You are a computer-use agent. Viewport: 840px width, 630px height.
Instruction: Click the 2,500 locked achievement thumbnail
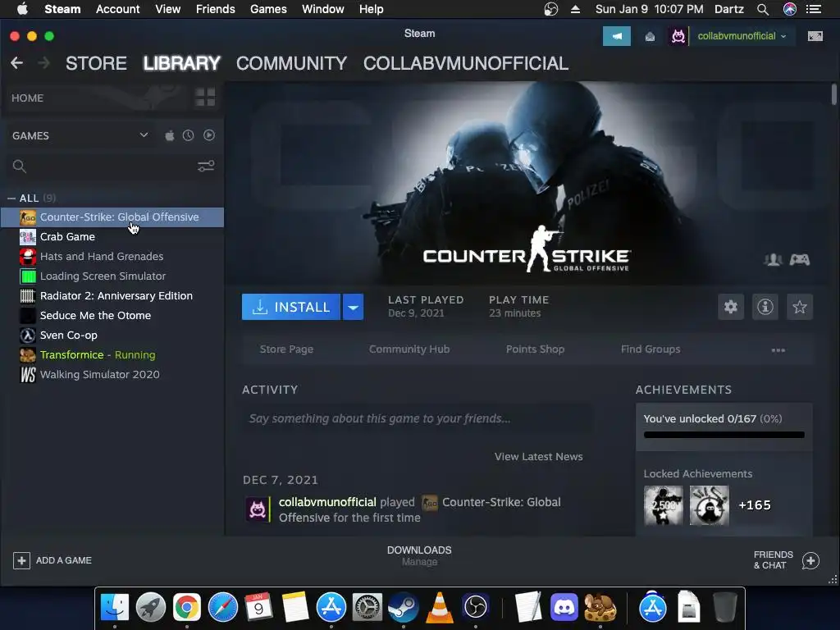(x=663, y=505)
